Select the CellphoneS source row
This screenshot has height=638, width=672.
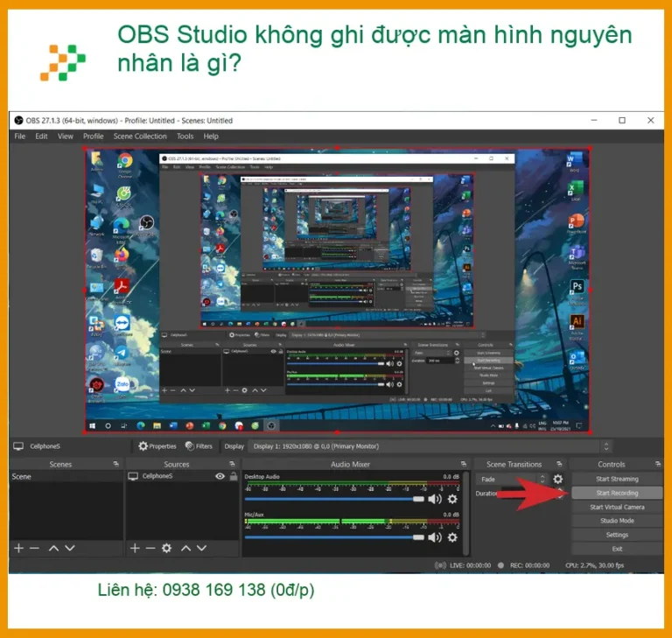point(182,476)
